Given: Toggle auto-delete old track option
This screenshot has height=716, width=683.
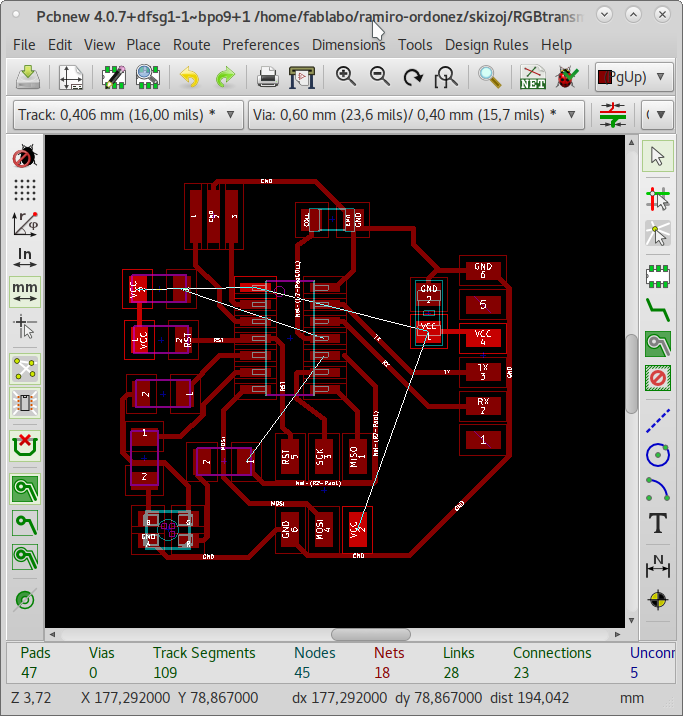Looking at the screenshot, I should (x=25, y=446).
